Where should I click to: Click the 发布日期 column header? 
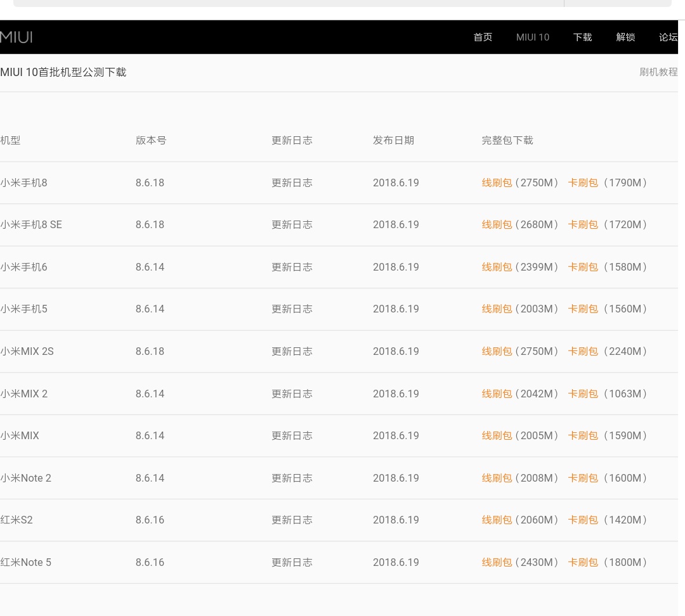(x=393, y=140)
